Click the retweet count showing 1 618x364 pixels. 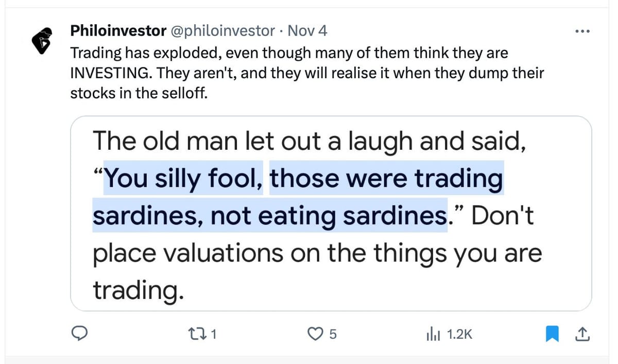214,335
